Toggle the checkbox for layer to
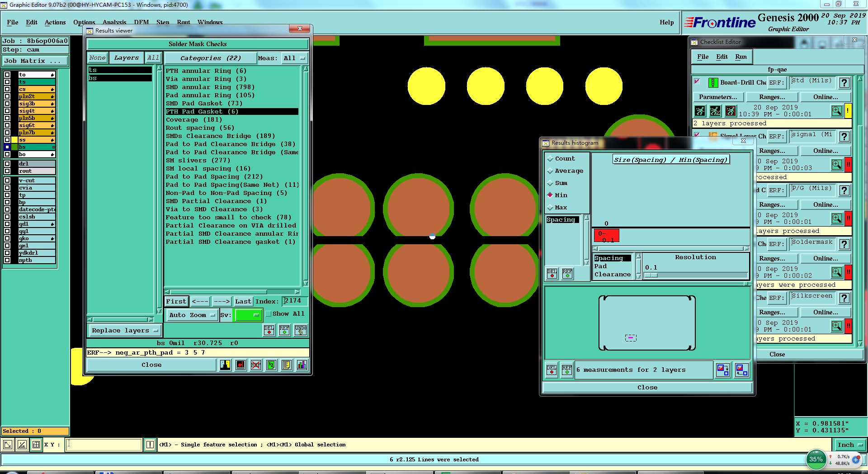 click(7, 75)
